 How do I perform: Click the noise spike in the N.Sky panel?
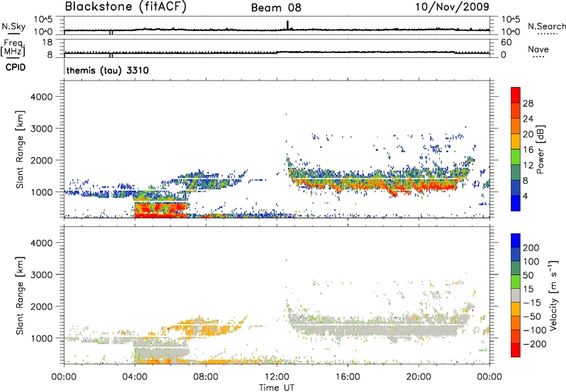click(288, 25)
